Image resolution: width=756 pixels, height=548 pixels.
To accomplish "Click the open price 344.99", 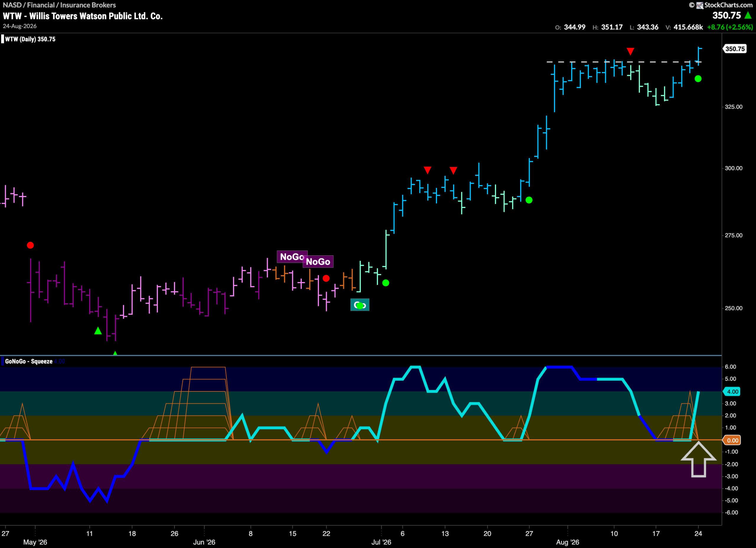I will point(575,27).
